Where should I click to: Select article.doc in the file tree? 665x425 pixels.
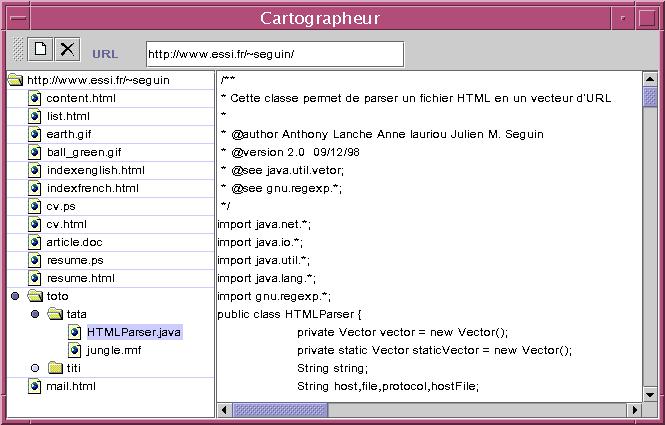(x=74, y=242)
